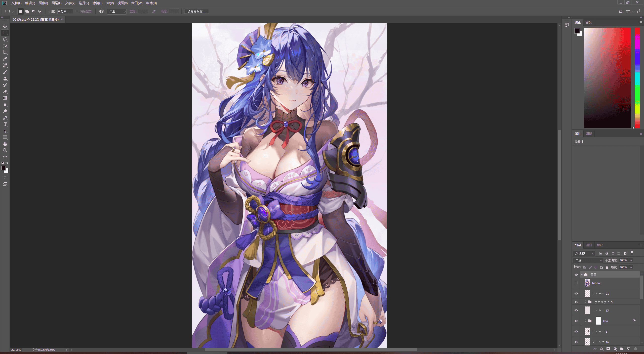Hide the 雷電 group layer
This screenshot has height=354, width=644.
coord(576,275)
